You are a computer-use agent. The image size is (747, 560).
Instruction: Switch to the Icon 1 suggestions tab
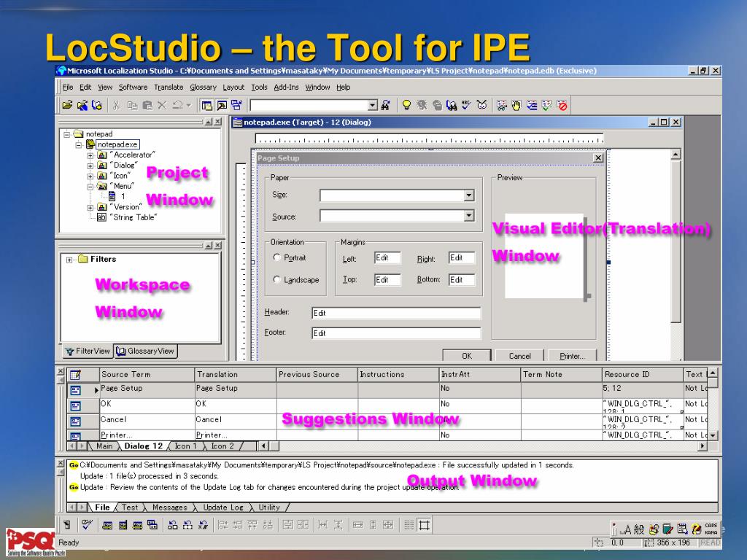pos(185,446)
